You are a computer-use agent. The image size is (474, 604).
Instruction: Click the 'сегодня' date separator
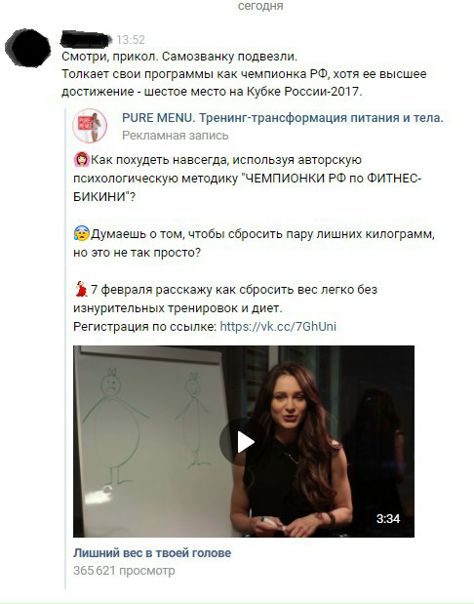(x=261, y=6)
